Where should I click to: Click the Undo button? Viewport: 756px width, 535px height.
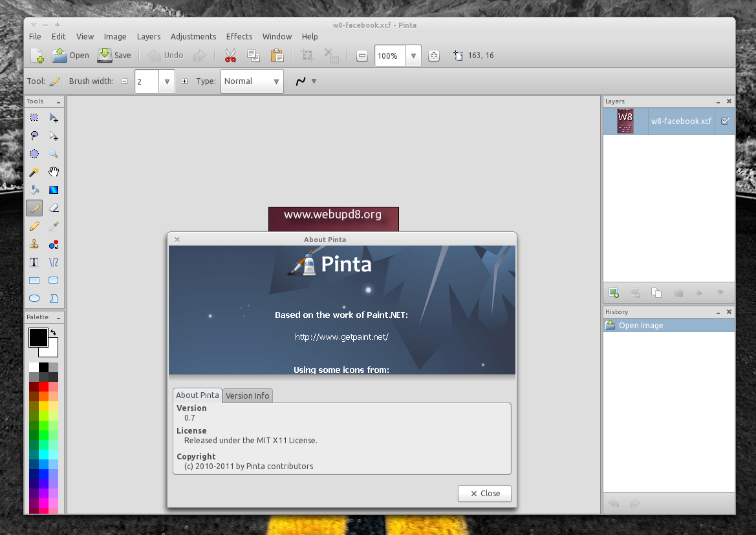[166, 56]
